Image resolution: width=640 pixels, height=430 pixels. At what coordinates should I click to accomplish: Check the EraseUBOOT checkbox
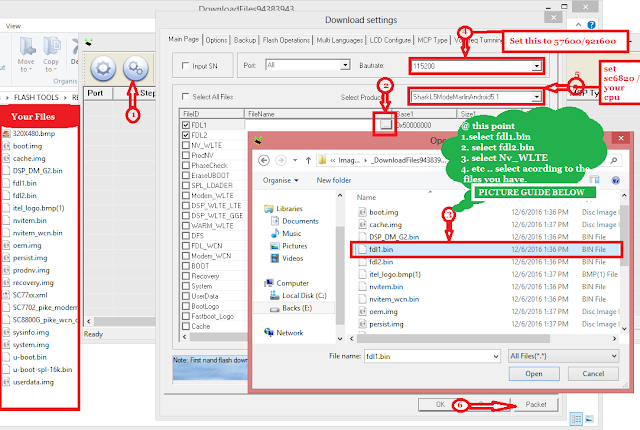[x=186, y=175]
